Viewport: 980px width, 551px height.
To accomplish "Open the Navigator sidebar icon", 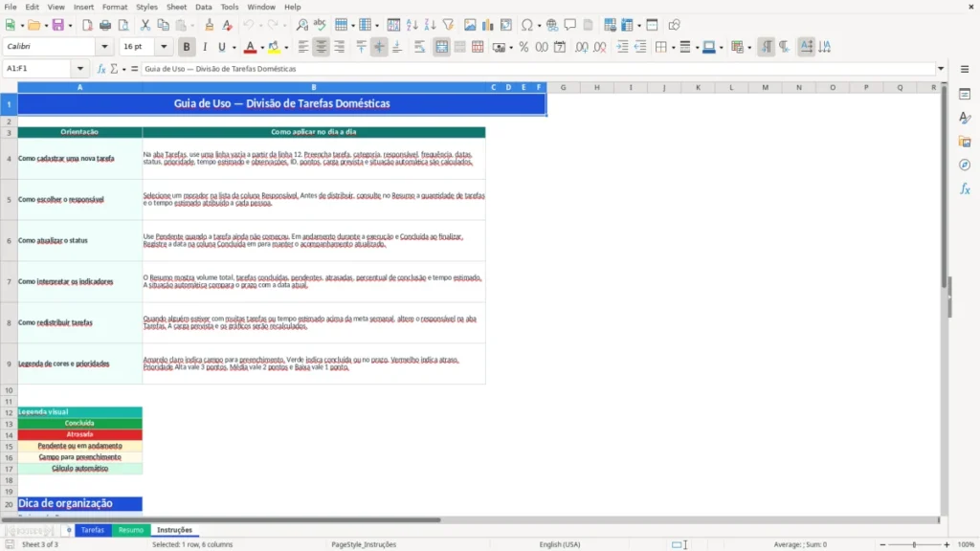I will (965, 165).
